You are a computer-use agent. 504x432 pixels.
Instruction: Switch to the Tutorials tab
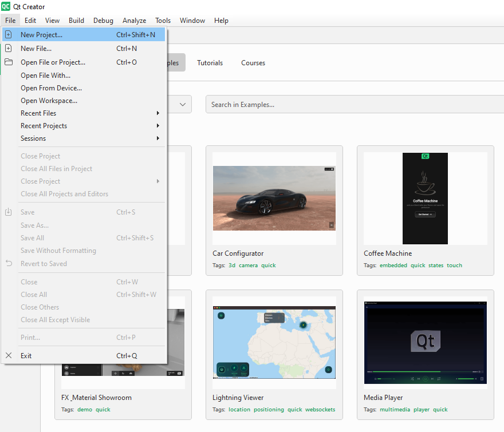(210, 63)
